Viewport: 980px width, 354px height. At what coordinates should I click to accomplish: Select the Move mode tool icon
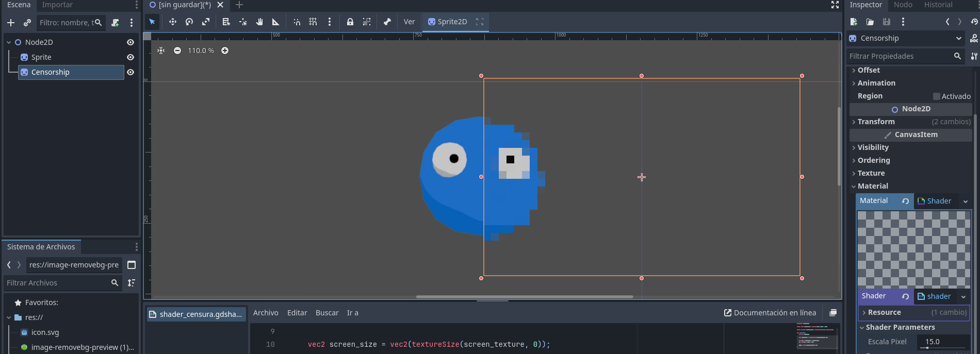[173, 22]
